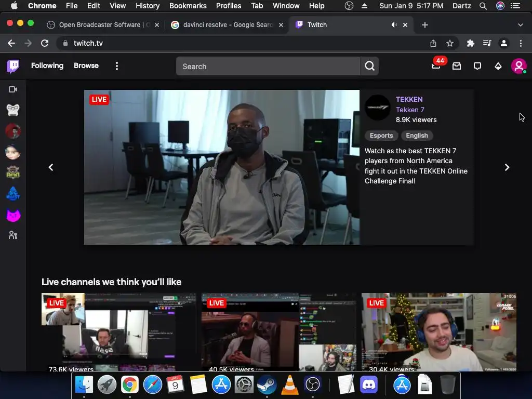Open the Big Moist followed channel
The height and width of the screenshot is (399, 532).
coord(13,193)
